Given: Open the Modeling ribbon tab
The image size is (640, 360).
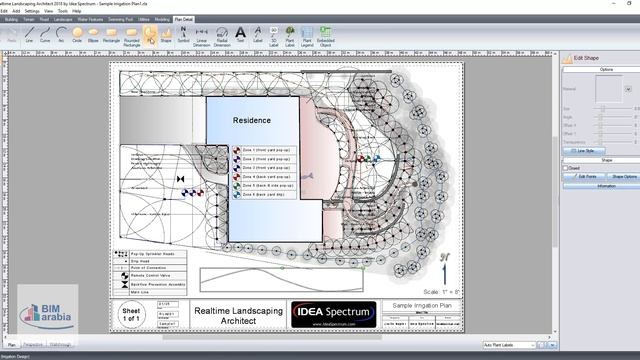Looking at the screenshot, I should [162, 19].
